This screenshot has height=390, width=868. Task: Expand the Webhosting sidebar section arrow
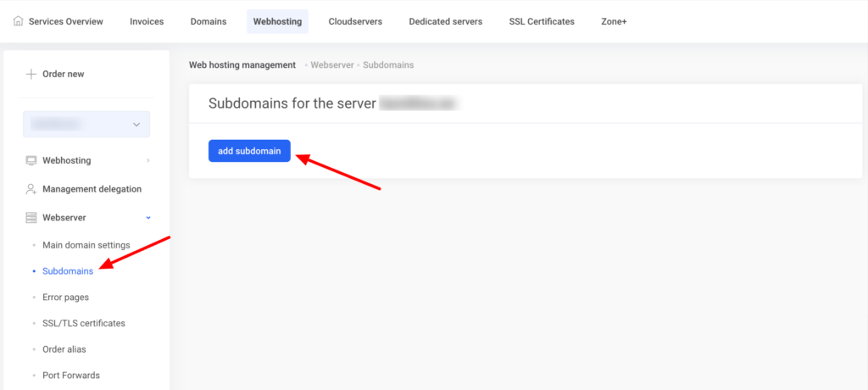[148, 160]
